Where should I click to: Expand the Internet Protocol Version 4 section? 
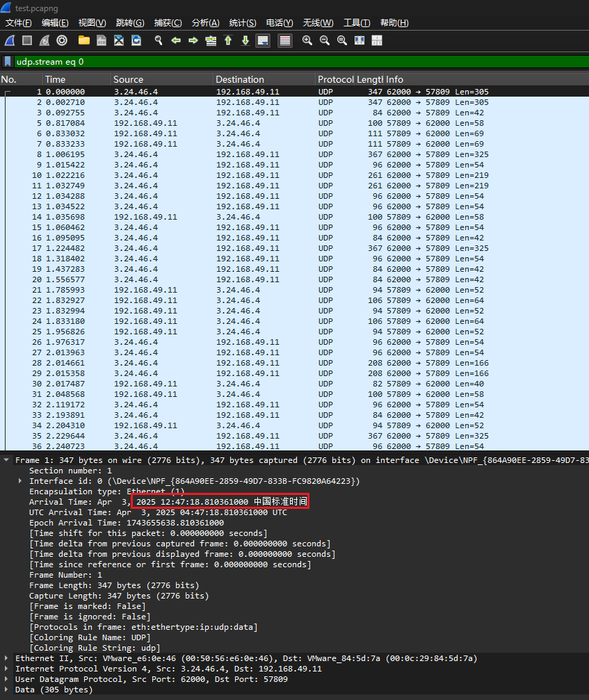click(x=7, y=669)
